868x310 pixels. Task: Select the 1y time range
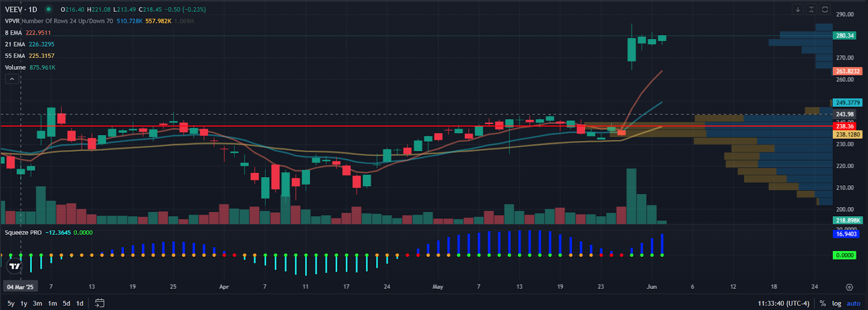(x=24, y=303)
